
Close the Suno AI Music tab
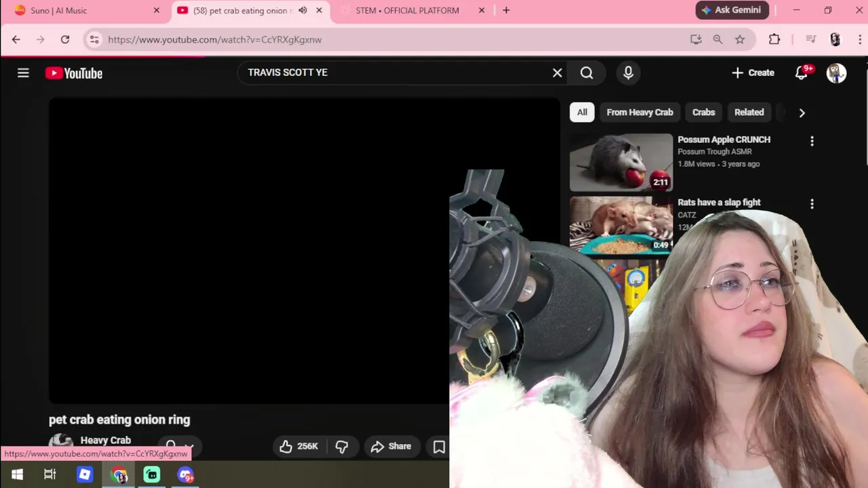(x=157, y=10)
